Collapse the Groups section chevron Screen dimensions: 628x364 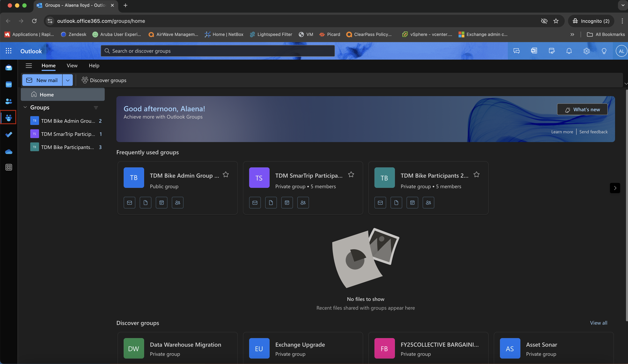(x=25, y=107)
